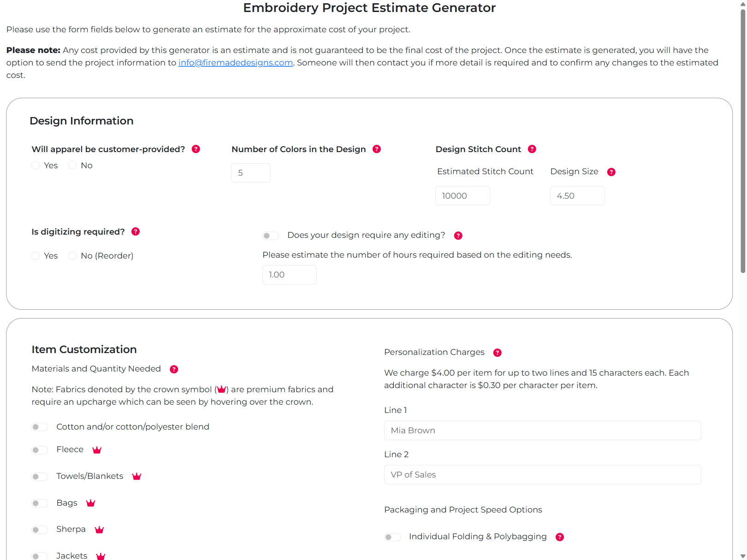Screen dimensions: 747x560
Task: Click the page scroll-down arrow
Action: pyautogui.click(x=742, y=556)
